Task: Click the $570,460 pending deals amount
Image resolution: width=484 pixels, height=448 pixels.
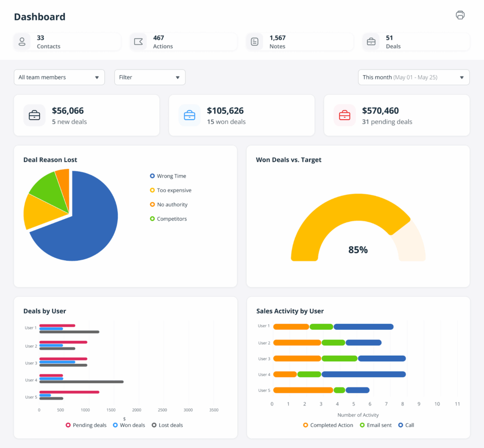Action: point(380,111)
